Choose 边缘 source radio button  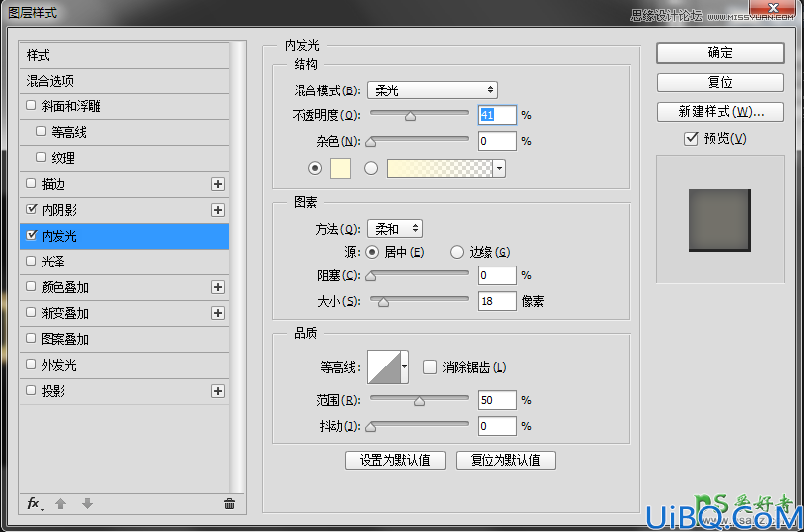coord(457,252)
